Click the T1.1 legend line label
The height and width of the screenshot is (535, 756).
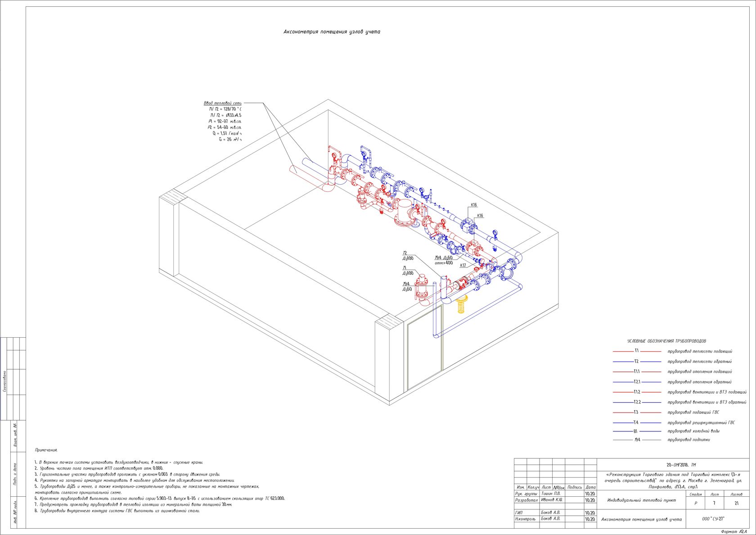(637, 372)
